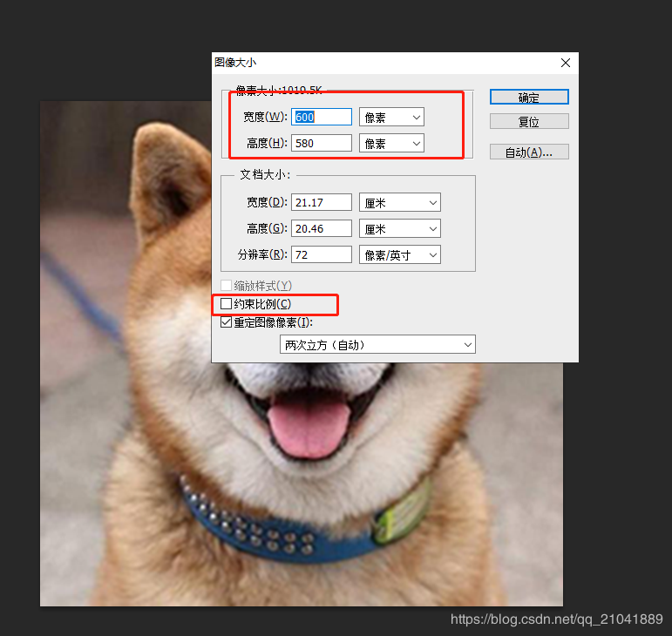Click the 文档大小 group label
The width and height of the screenshot is (672, 636).
(x=265, y=175)
